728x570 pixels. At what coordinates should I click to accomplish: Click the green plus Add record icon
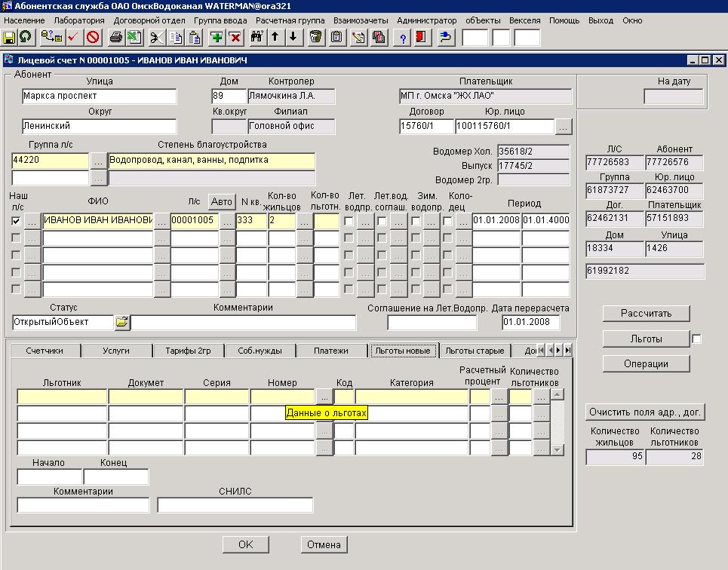coord(217,37)
